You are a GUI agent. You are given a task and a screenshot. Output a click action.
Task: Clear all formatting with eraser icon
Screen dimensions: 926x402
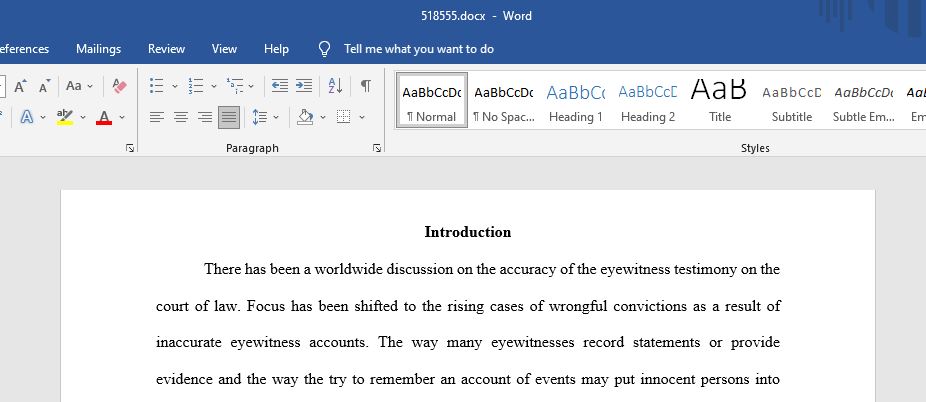click(119, 86)
